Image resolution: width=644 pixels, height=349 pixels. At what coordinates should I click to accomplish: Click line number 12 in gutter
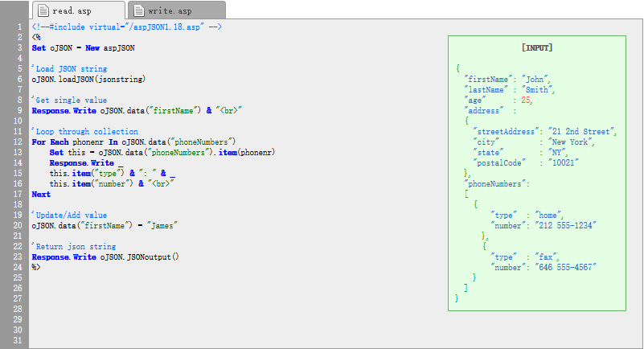click(18, 142)
